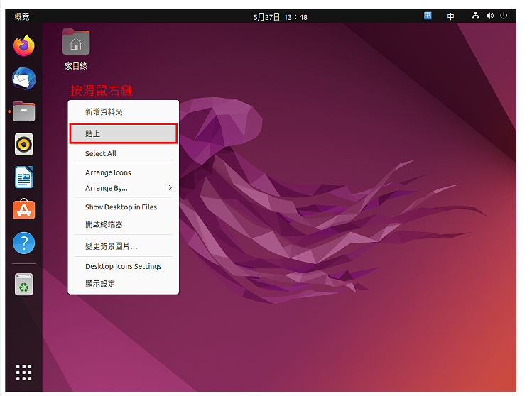Choose 新增資料夾 from context menu
This screenshot has height=396, width=532.
pos(124,111)
